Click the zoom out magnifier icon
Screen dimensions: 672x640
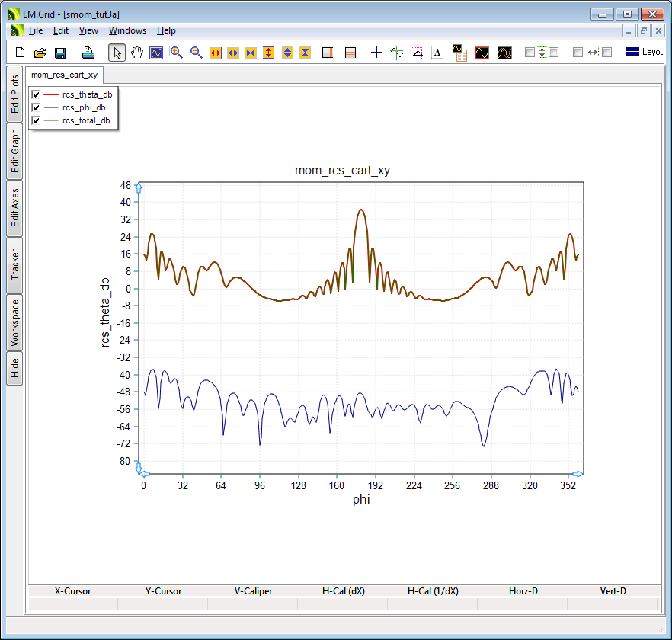(196, 53)
